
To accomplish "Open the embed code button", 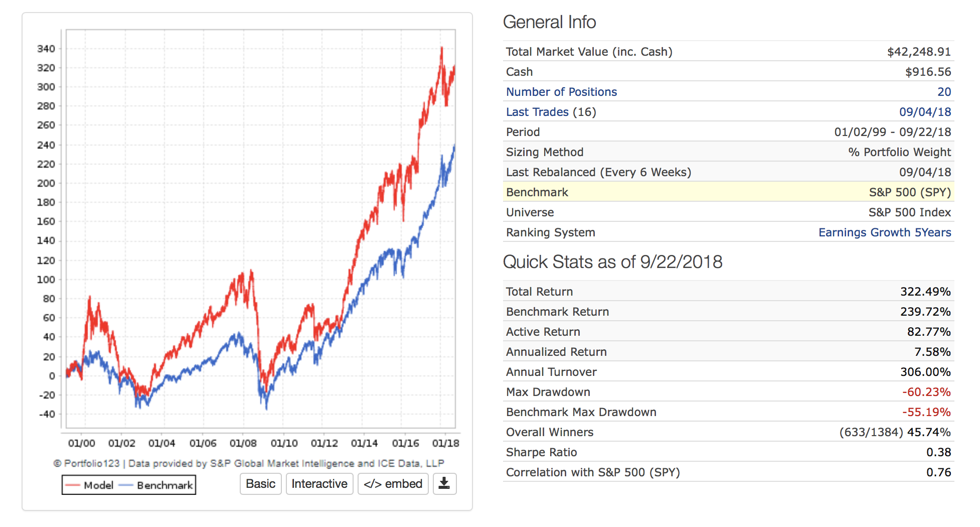I will click(393, 484).
